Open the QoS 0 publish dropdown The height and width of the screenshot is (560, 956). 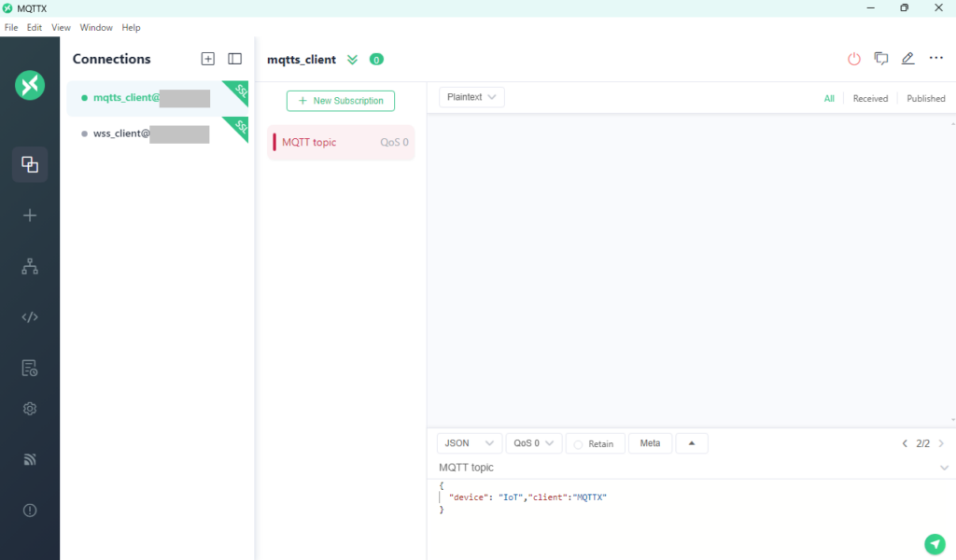[534, 443]
